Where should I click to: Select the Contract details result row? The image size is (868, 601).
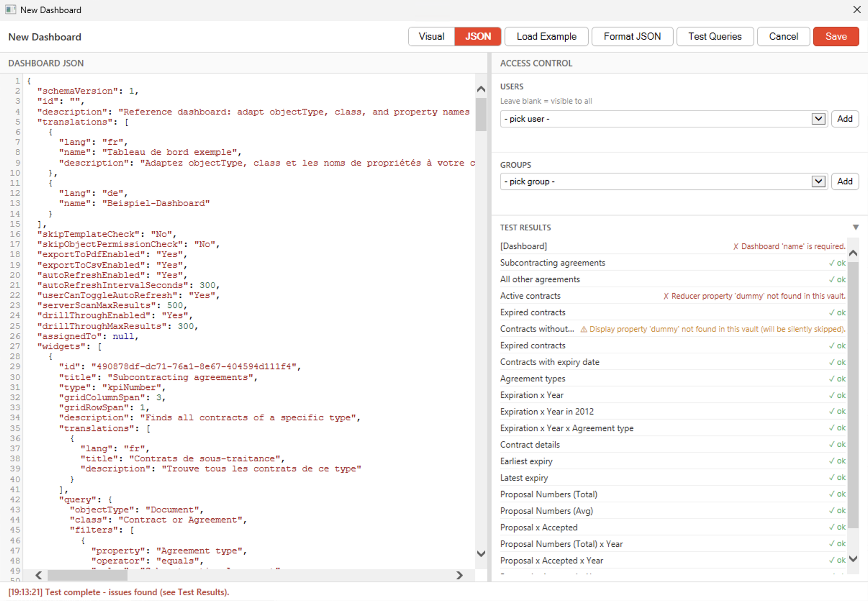click(x=673, y=445)
